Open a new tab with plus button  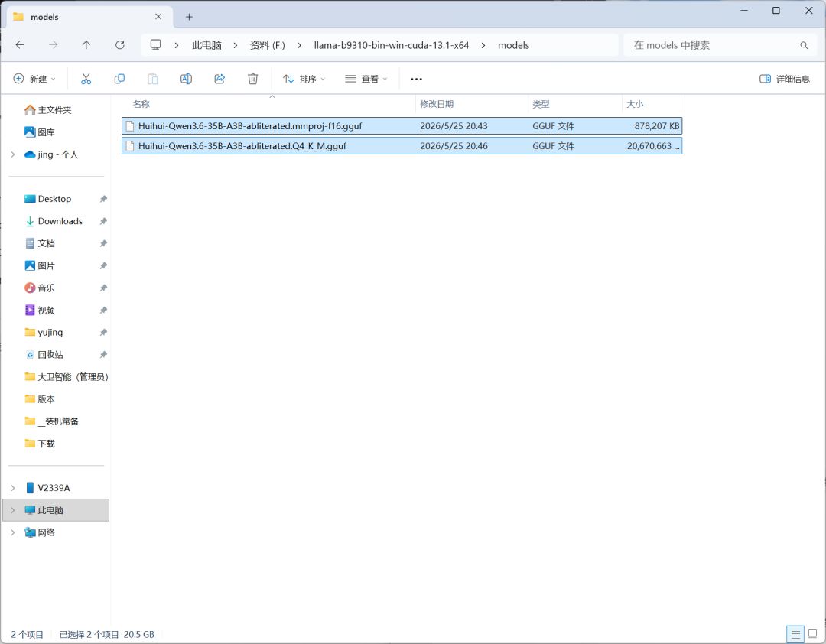click(189, 17)
